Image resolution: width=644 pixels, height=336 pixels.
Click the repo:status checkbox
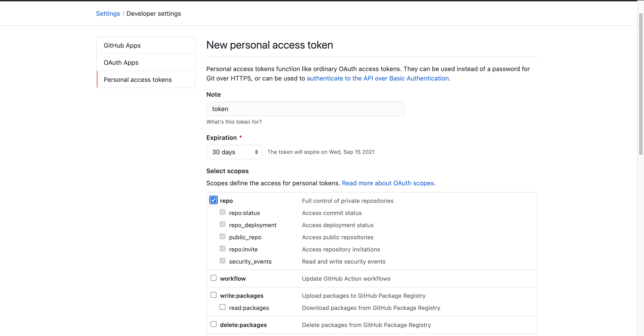pos(222,212)
